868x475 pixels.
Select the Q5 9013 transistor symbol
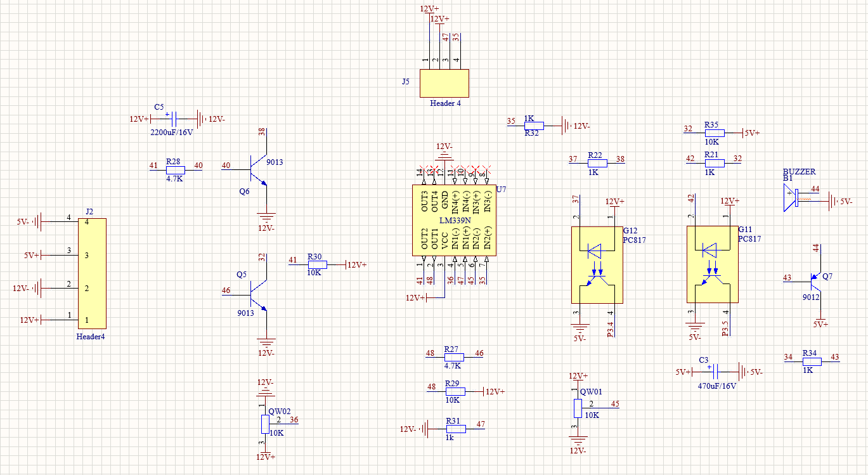260,295
